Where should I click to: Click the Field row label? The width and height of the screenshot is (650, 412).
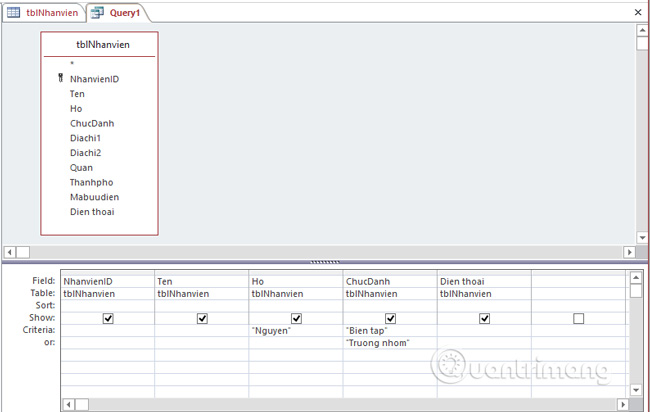[x=44, y=281]
